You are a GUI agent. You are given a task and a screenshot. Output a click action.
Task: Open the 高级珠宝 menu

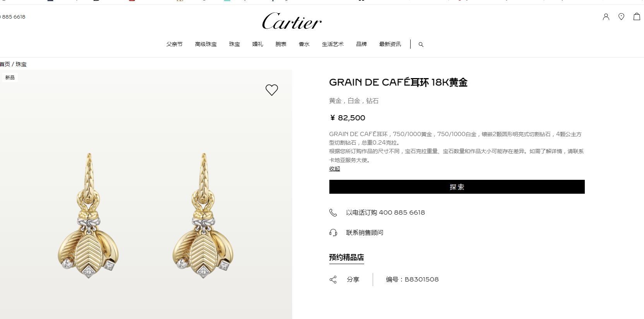pos(206,44)
